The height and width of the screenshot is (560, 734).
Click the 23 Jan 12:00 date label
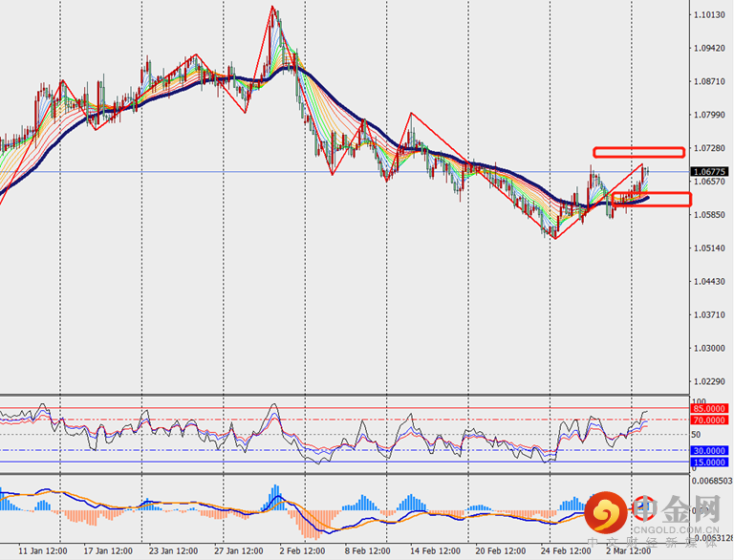[x=174, y=551]
